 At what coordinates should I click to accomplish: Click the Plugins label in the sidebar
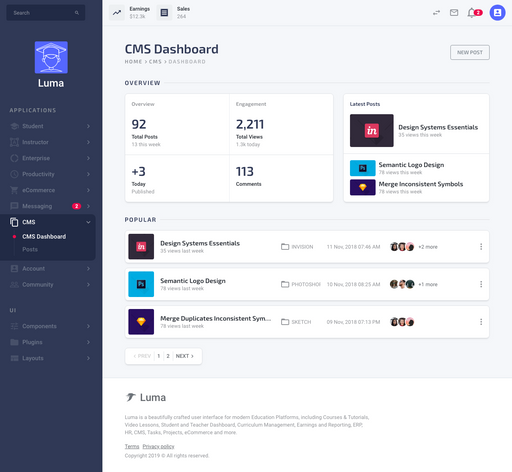(32, 342)
